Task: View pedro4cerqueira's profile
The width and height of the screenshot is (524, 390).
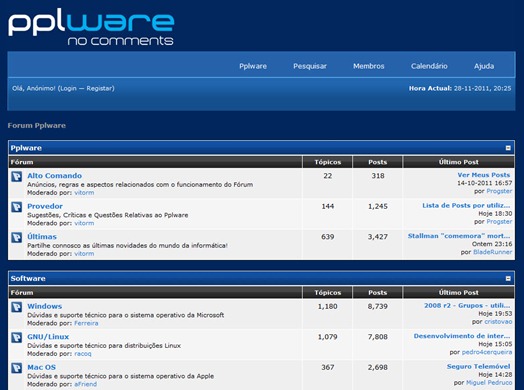Action: tap(487, 352)
